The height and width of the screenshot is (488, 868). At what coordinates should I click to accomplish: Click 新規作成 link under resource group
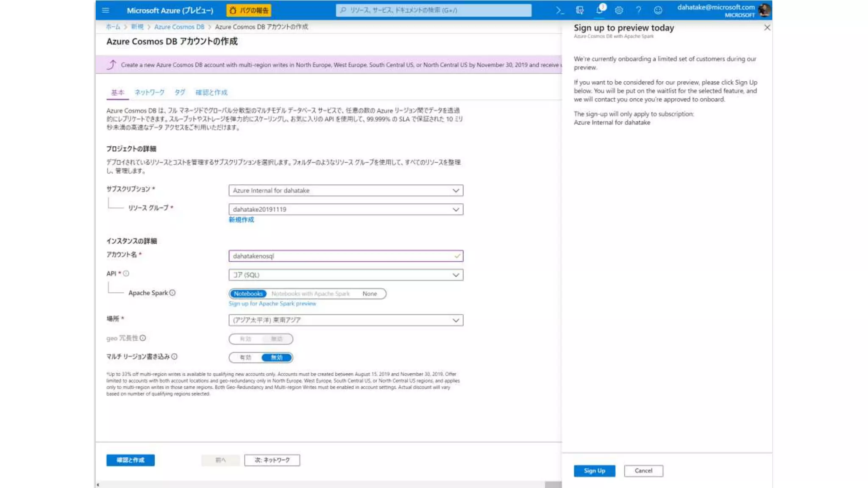point(242,219)
